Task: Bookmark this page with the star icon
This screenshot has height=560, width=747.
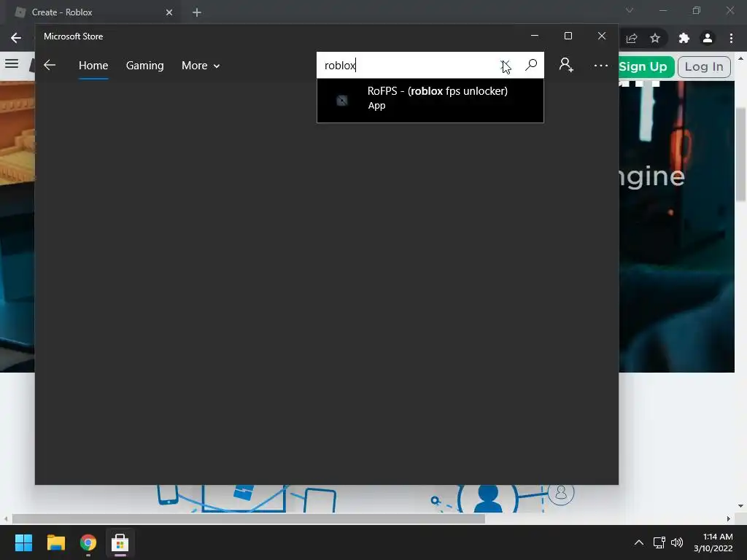Action: pyautogui.click(x=655, y=38)
